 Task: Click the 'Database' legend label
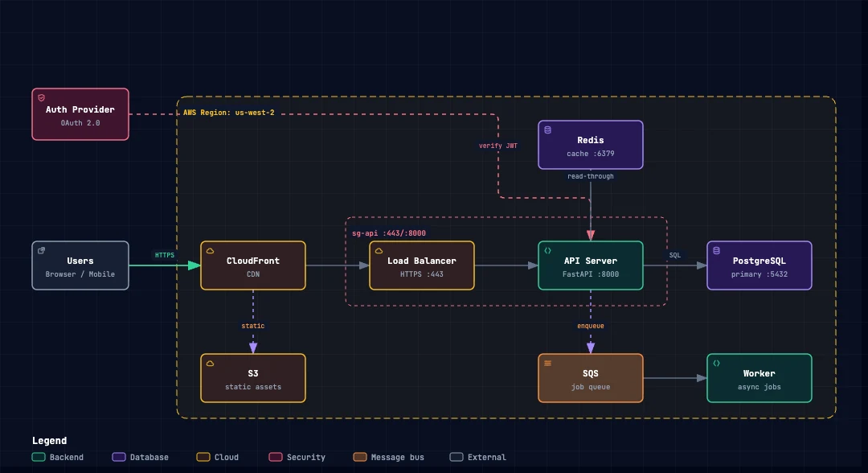149,458
